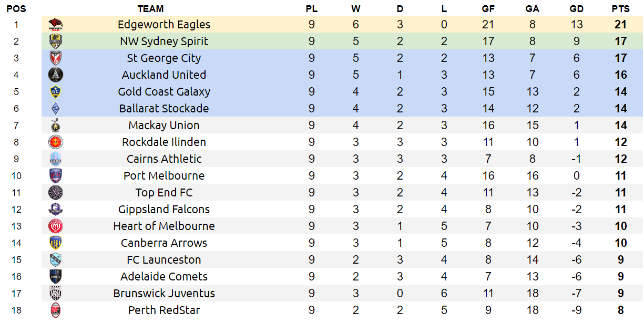The width and height of the screenshot is (644, 323).
Task: Select the TEAM column header
Action: point(150,9)
